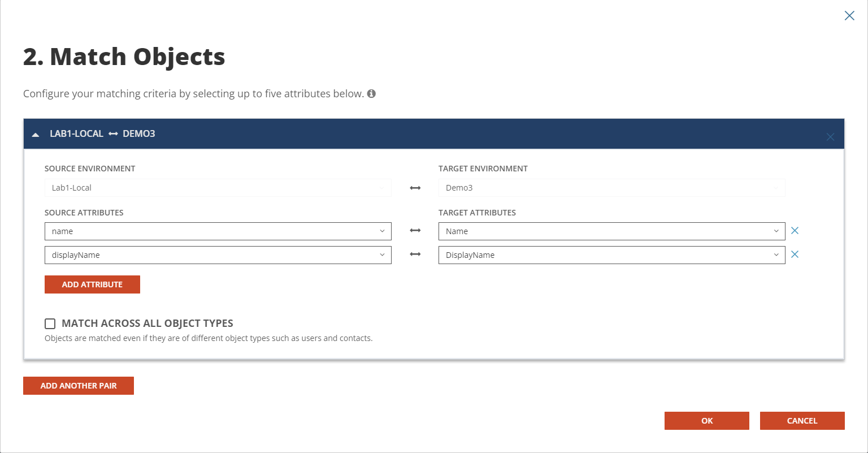Viewport: 868px width, 453px height.
Task: Click the Add Attribute button
Action: pyautogui.click(x=92, y=284)
